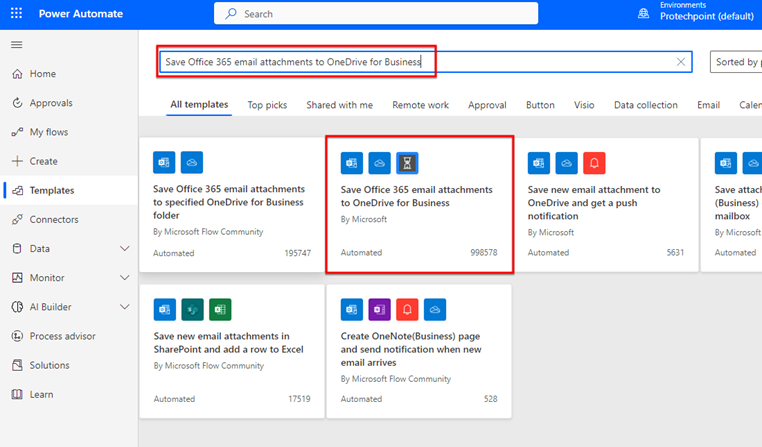Open the app launcher waffle icon

[17, 13]
